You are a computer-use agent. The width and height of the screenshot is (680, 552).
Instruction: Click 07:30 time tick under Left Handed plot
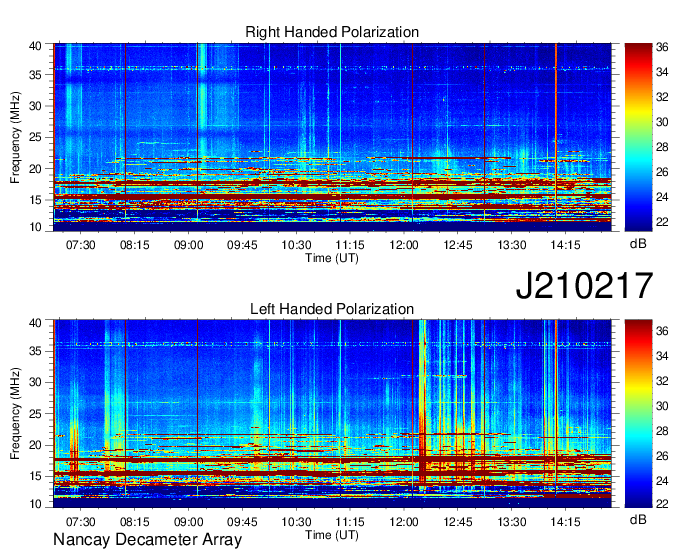[81, 522]
